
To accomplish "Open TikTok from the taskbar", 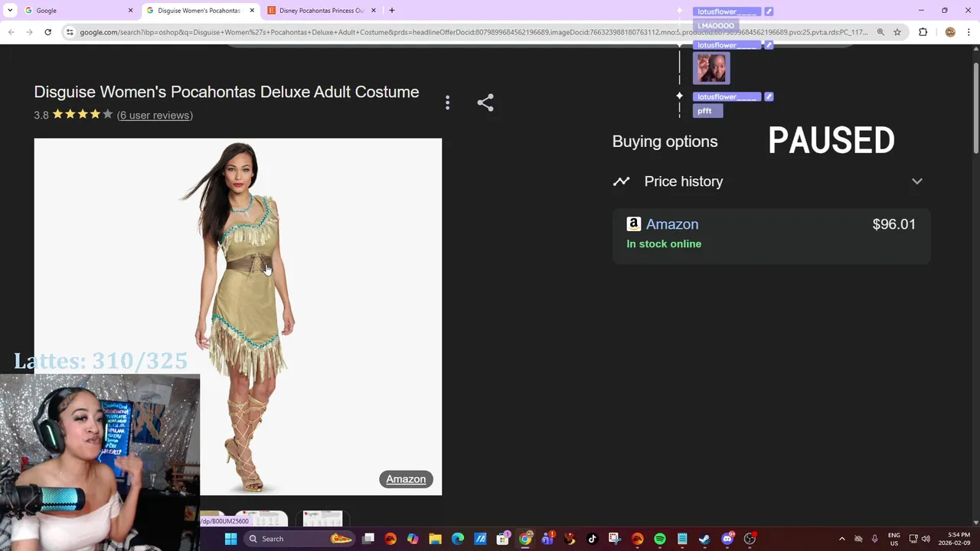I will 593,539.
